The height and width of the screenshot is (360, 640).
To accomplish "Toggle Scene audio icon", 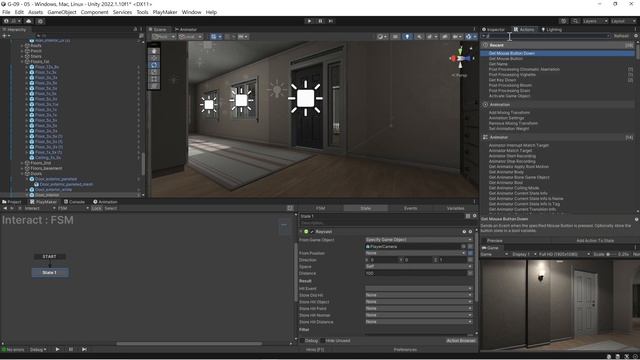I will tap(419, 37).
